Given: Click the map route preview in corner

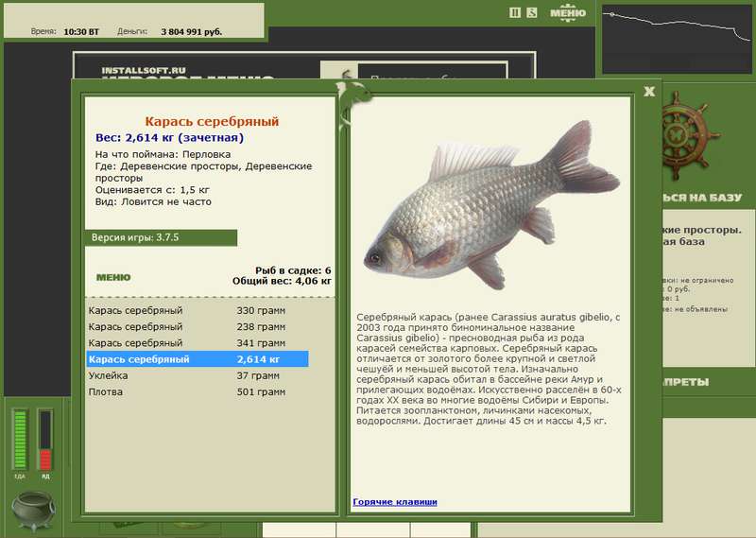Looking at the screenshot, I should tap(677, 40).
